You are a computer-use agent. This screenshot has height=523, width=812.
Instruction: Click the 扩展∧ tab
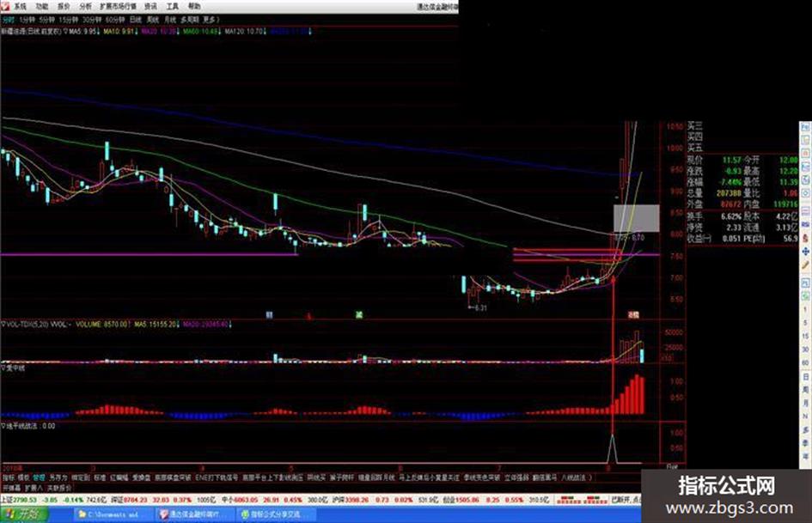coord(34,488)
